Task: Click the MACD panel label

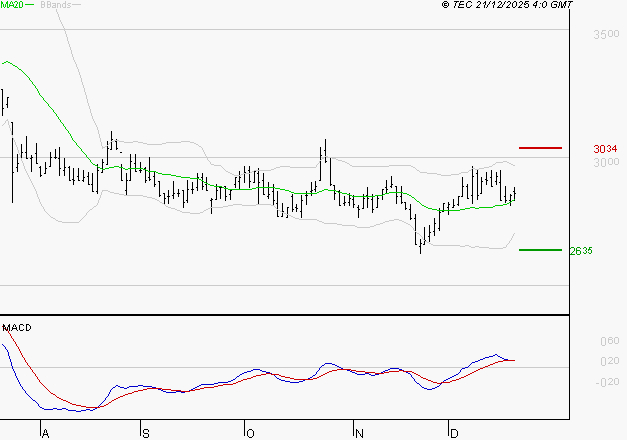Action: tap(17, 328)
